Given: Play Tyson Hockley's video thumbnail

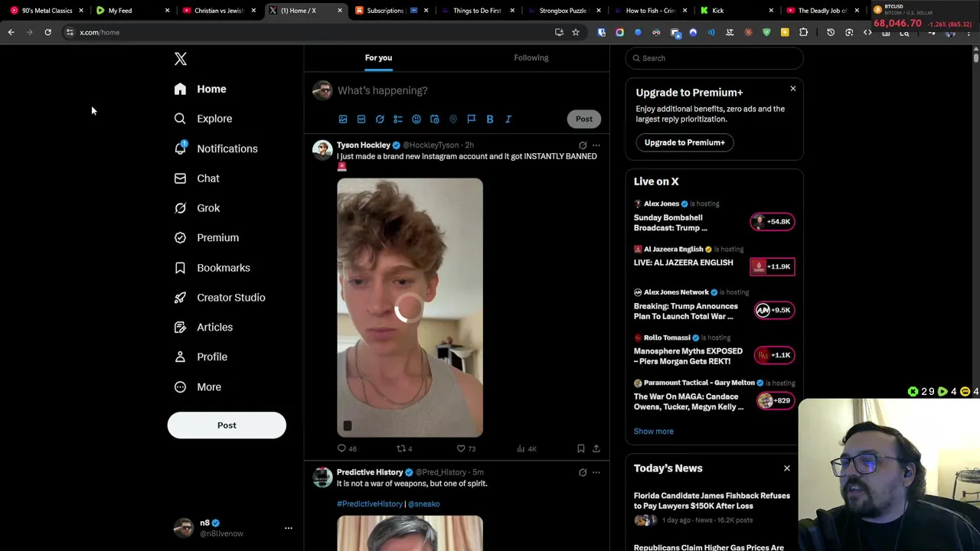Looking at the screenshot, I should (x=410, y=308).
